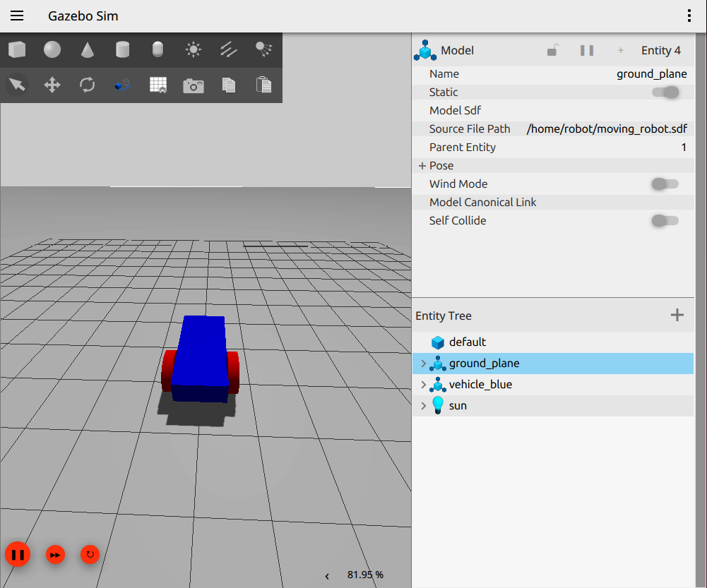This screenshot has width=707, height=588.
Task: Activate the rotate tool
Action: point(86,84)
